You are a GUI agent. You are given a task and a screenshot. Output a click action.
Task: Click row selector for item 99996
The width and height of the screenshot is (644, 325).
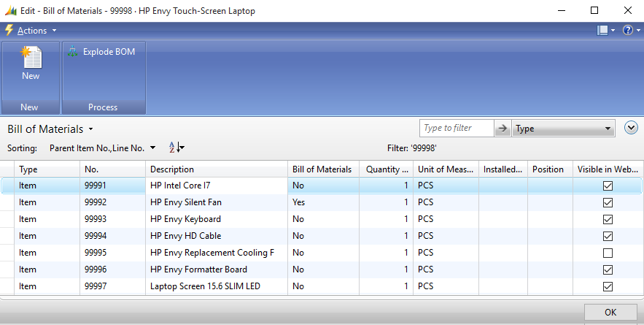[7, 269]
